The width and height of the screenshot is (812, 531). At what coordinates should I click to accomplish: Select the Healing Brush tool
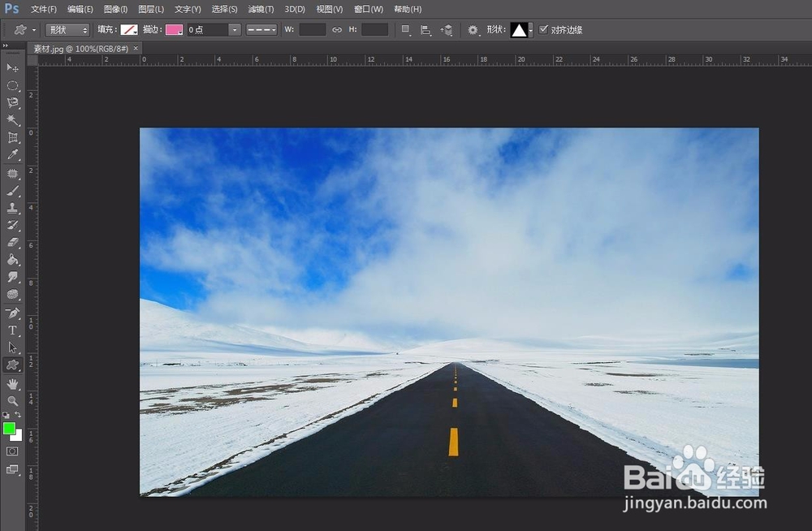tap(12, 174)
